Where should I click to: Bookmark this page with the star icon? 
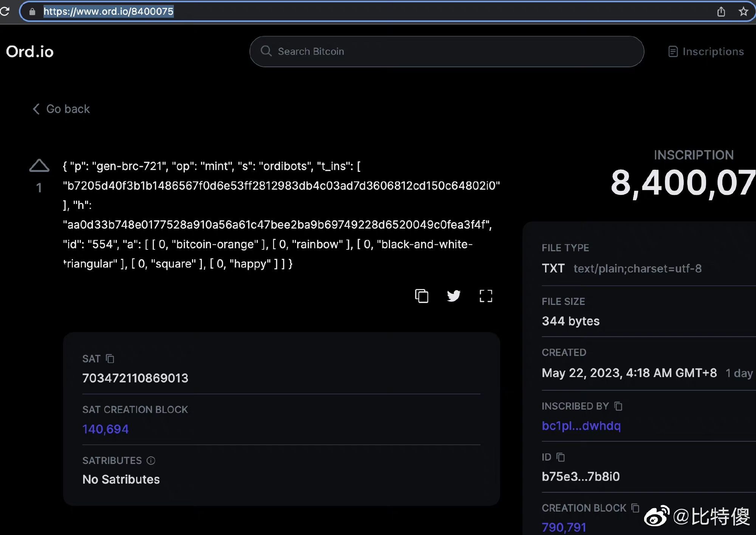(743, 12)
